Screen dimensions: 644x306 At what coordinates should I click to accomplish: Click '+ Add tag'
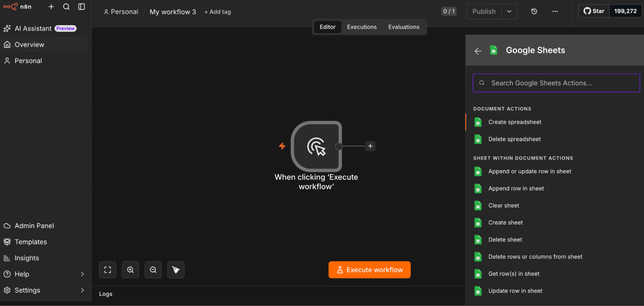tap(217, 12)
